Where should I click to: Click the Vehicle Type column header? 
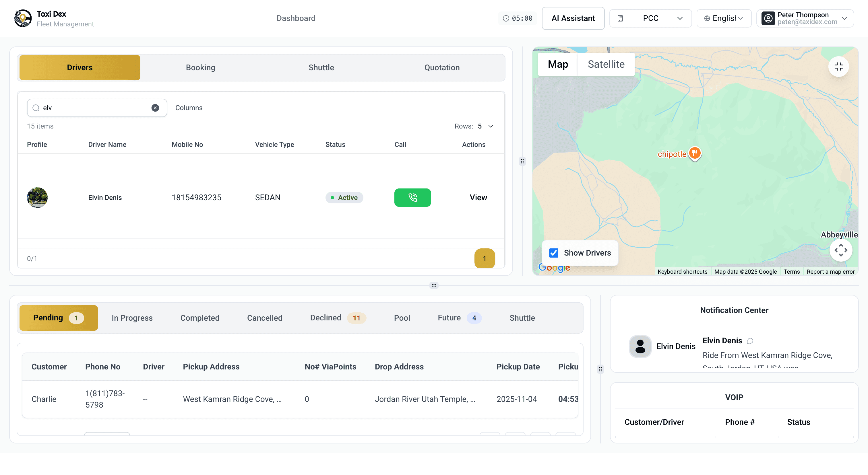274,144
